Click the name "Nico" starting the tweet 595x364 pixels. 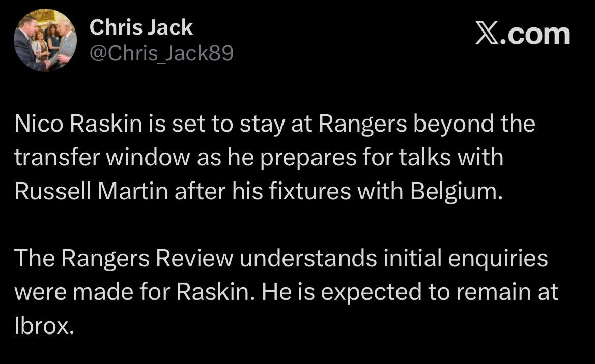point(39,124)
